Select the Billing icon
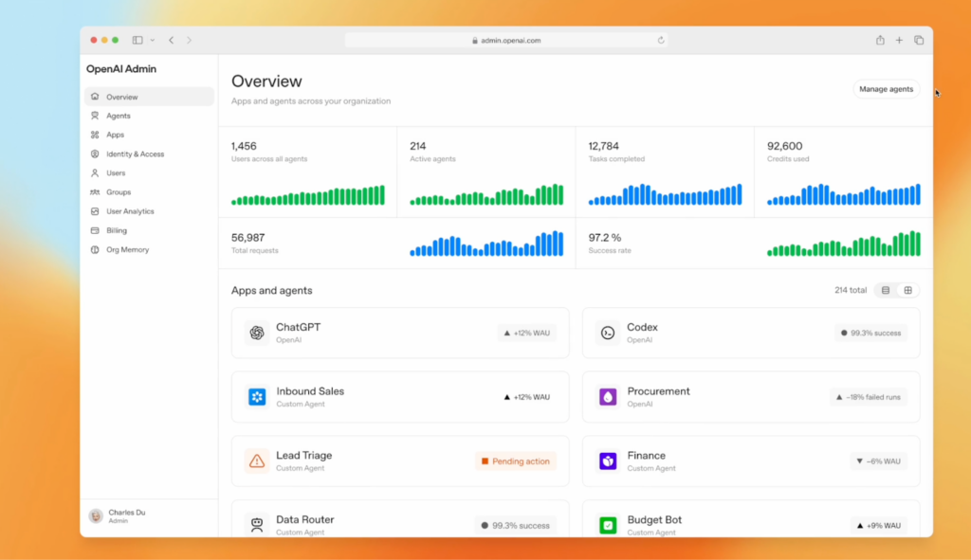 point(94,230)
